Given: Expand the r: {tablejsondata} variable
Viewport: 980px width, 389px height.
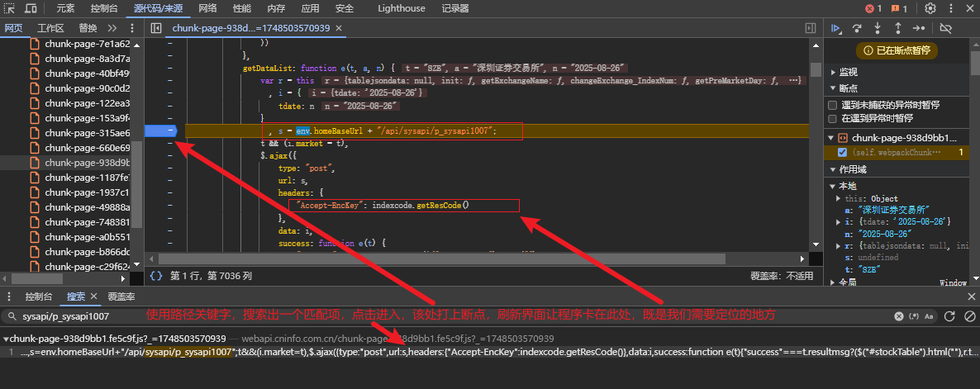Looking at the screenshot, I should click(x=839, y=245).
